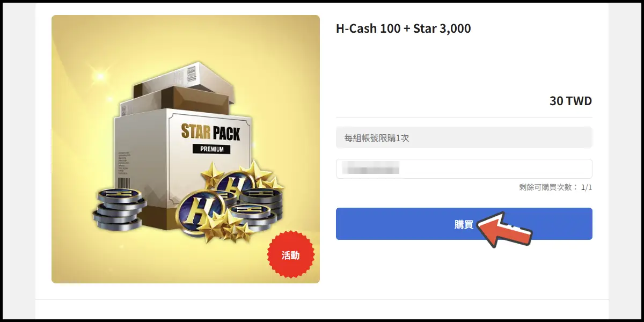Click the H-Cash 100 + Star 3,000 title

coord(403,28)
